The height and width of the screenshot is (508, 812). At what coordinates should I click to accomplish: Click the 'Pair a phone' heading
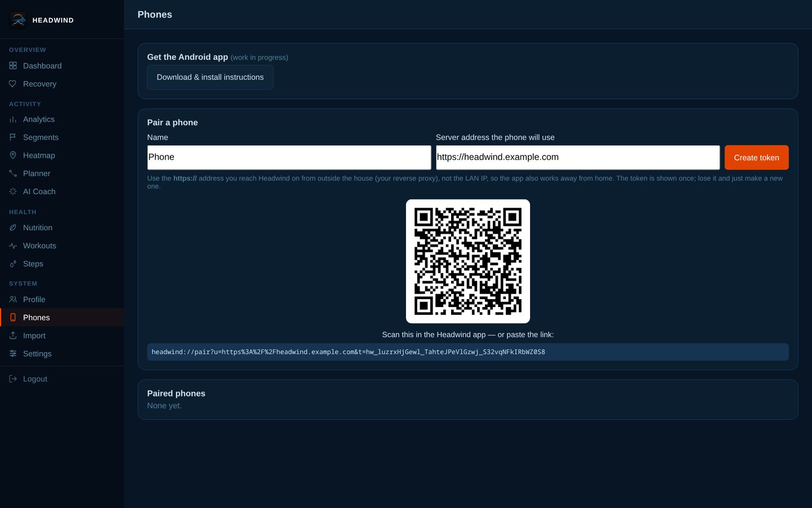click(173, 122)
